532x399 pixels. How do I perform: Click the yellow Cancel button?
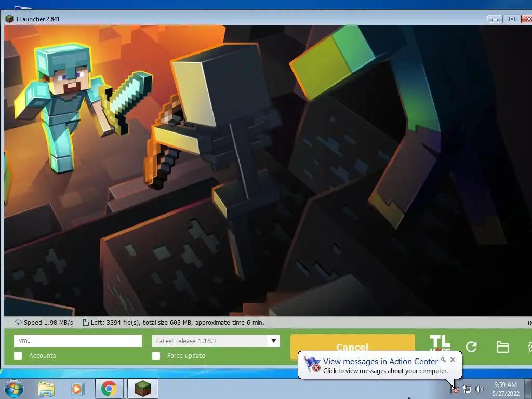(x=353, y=347)
